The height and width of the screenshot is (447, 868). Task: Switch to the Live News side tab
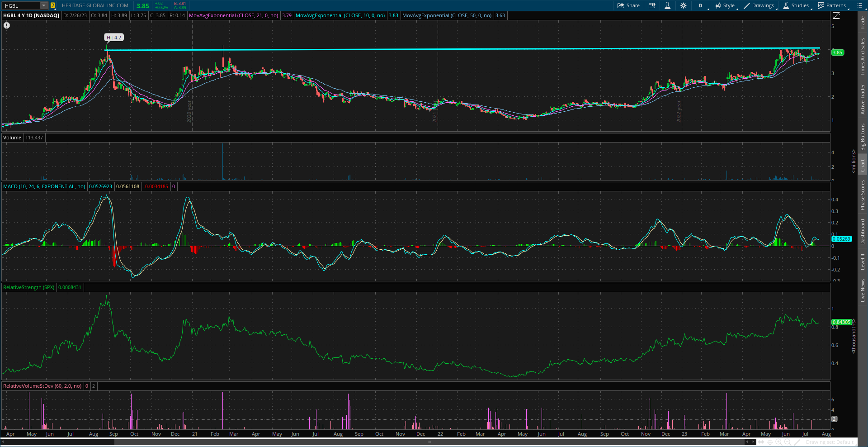(x=863, y=290)
